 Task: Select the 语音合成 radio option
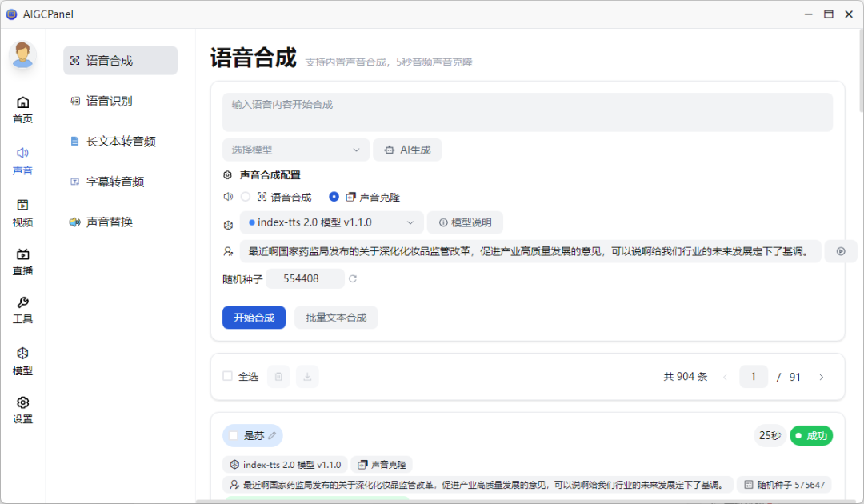[x=246, y=197]
